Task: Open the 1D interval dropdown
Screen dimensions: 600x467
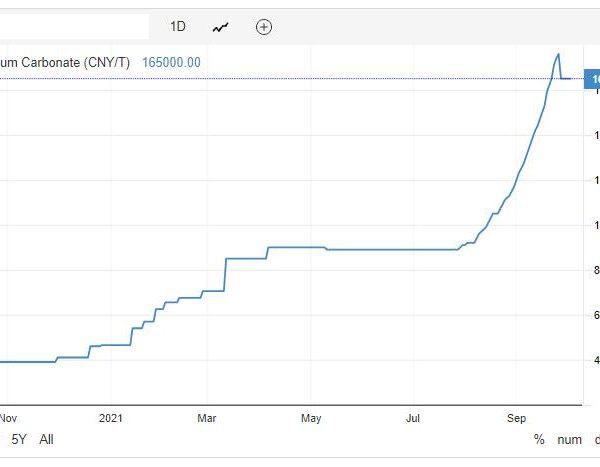Action: pos(178,27)
